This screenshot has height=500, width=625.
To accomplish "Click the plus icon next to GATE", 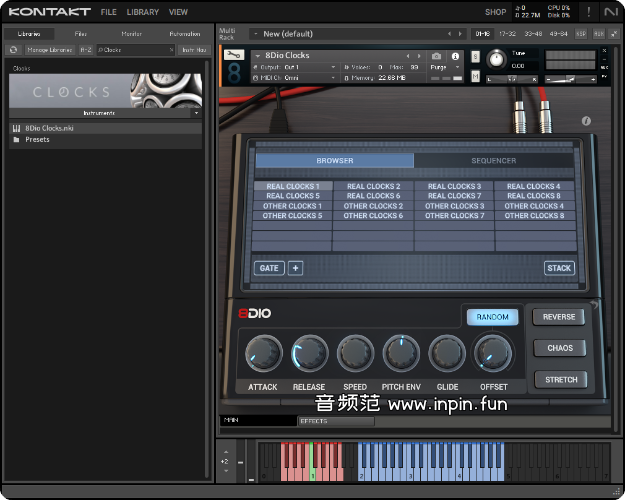I will (x=295, y=268).
